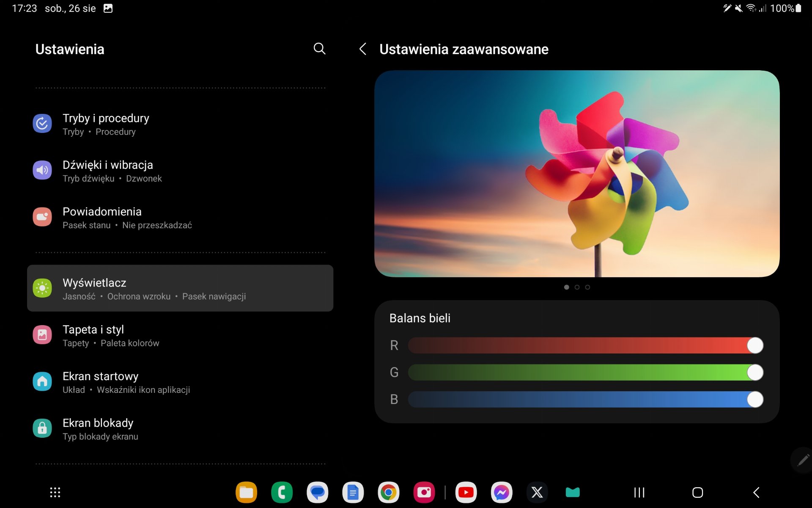Open Powiadomienia settings
The height and width of the screenshot is (508, 812).
pyautogui.click(x=180, y=217)
